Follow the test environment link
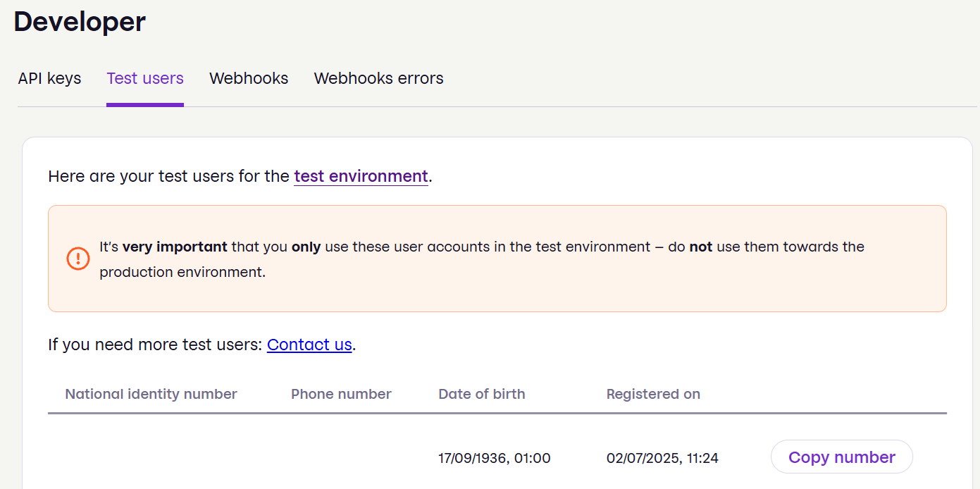 (x=361, y=176)
